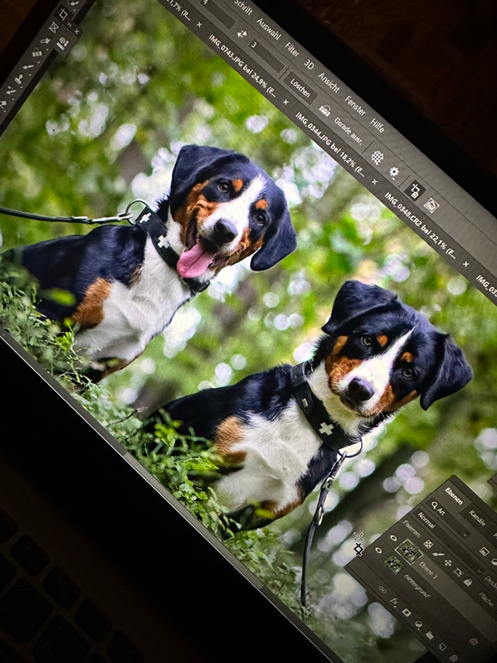Select the Brush tool in the toolbar
The image size is (497, 663).
[28, 66]
